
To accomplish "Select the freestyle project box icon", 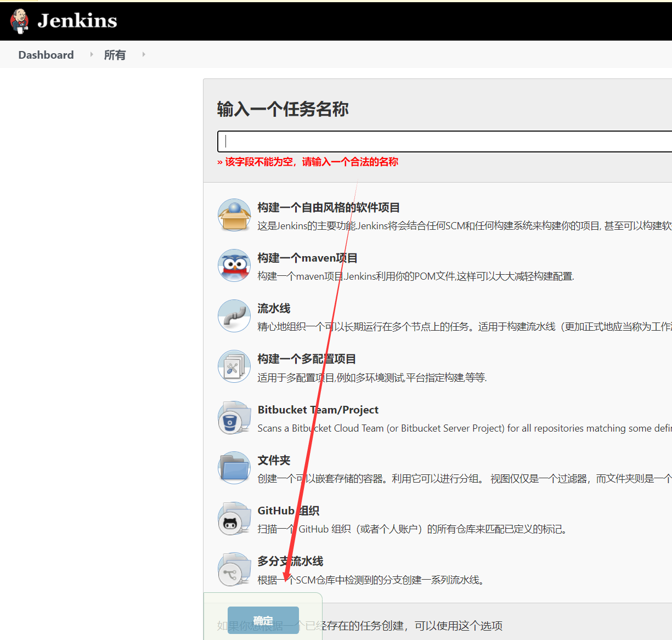I will (x=234, y=215).
